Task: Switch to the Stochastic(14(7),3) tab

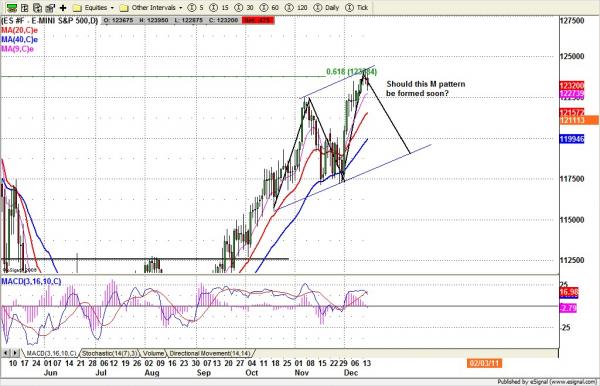Action: pyautogui.click(x=109, y=353)
